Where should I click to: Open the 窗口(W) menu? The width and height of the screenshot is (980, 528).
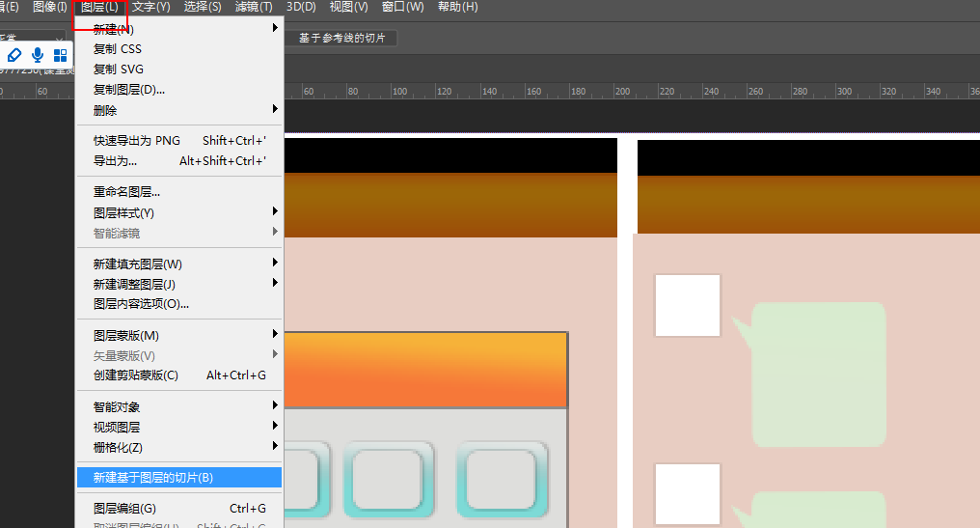tap(402, 7)
